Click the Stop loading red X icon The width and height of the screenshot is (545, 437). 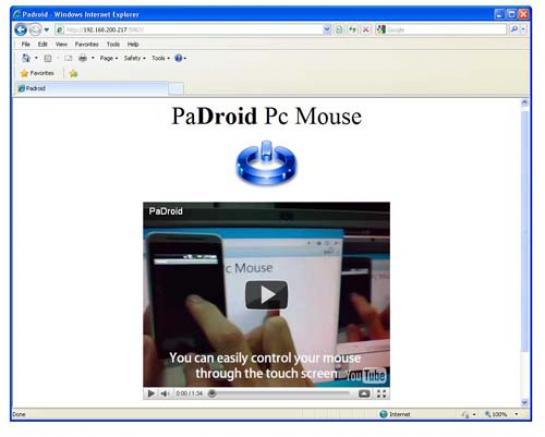366,30
